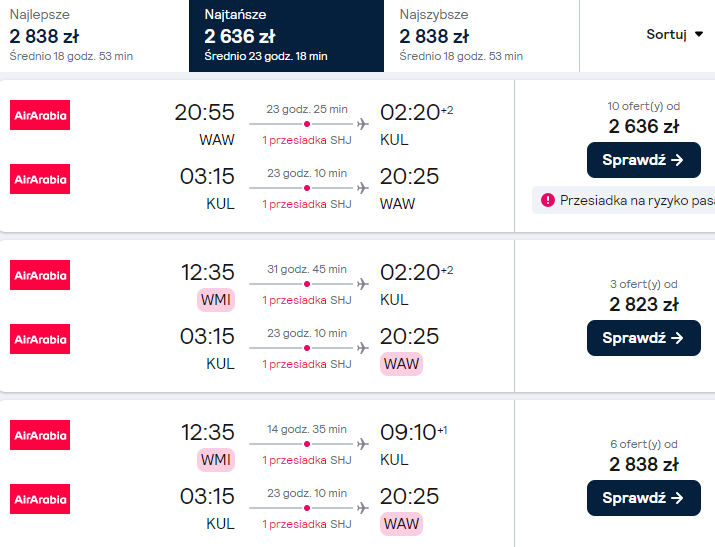Viewport: 715px width, 547px height.
Task: Click AirArabia logo on the 20:55 WAW flight
Action: pos(40,115)
